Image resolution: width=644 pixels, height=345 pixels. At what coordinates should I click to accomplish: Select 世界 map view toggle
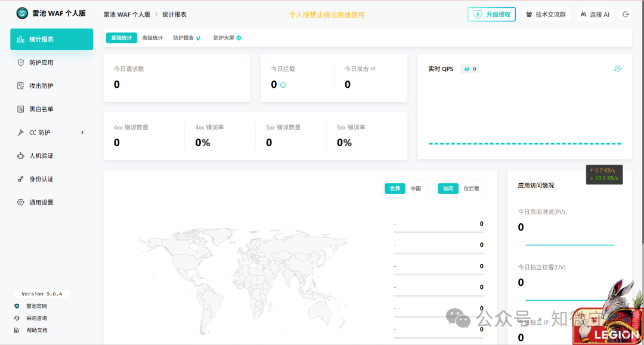(x=395, y=189)
